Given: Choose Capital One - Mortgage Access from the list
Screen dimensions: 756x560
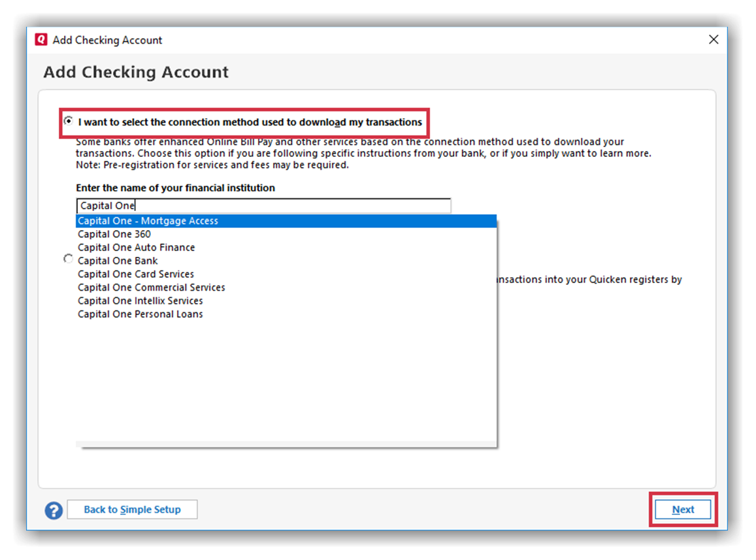Looking at the screenshot, I should click(148, 221).
